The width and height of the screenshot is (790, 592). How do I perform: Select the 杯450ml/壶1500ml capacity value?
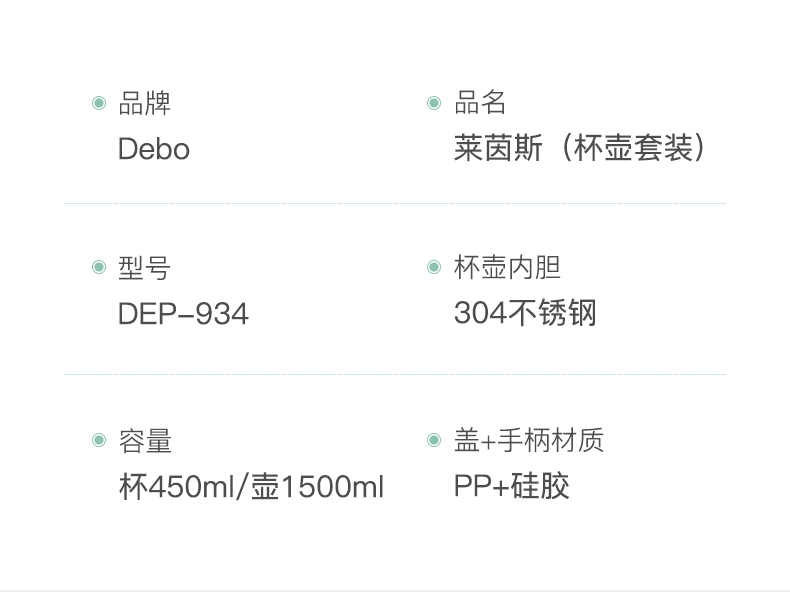coord(251,487)
